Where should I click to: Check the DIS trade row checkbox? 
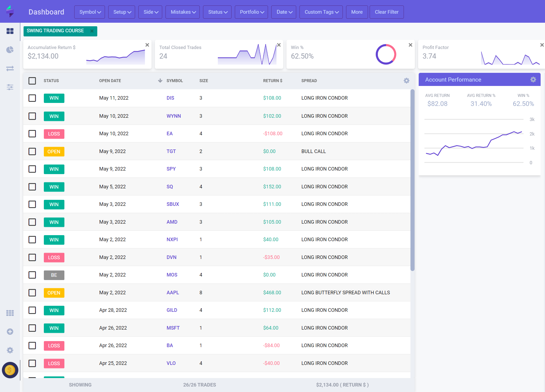click(x=32, y=98)
